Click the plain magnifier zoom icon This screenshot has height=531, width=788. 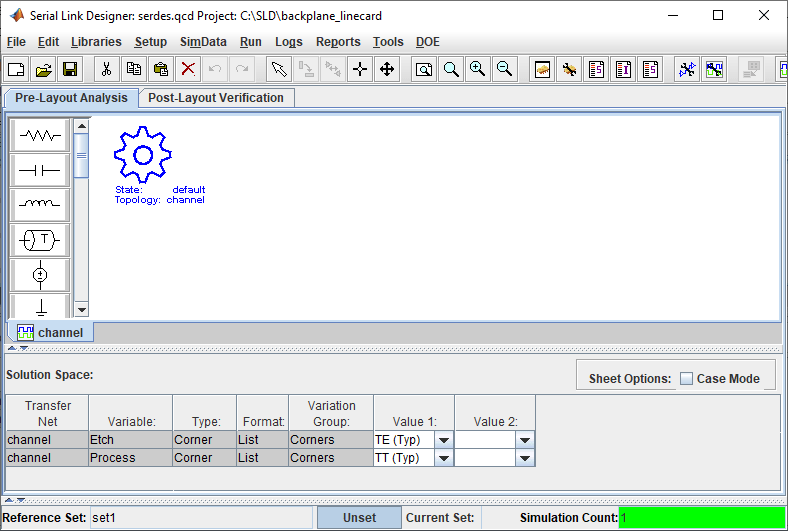[x=451, y=69]
